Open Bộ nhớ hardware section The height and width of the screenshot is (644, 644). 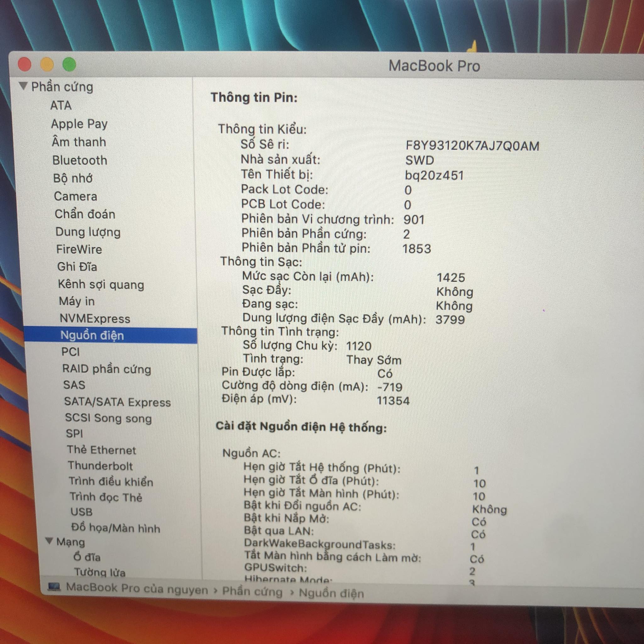tap(73, 178)
